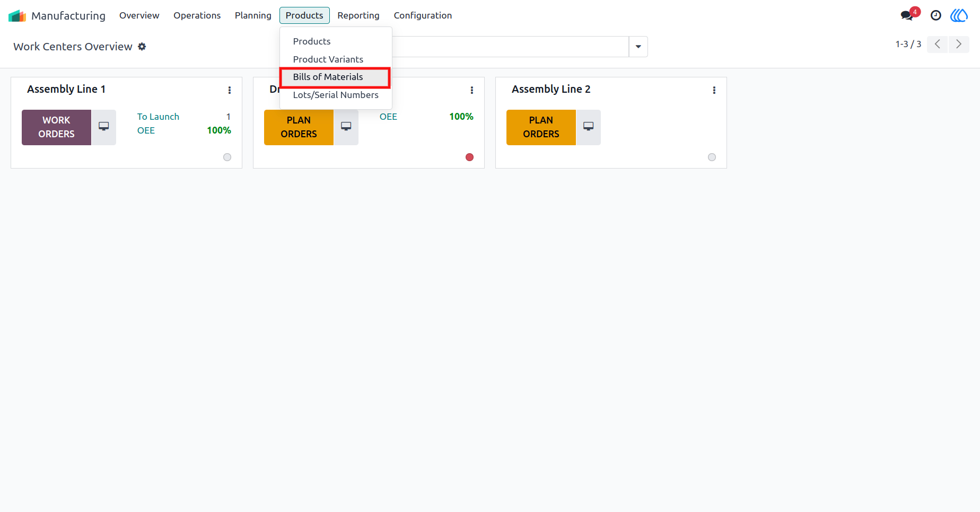980x512 pixels.
Task: Open the Planning menu
Action: pos(253,15)
